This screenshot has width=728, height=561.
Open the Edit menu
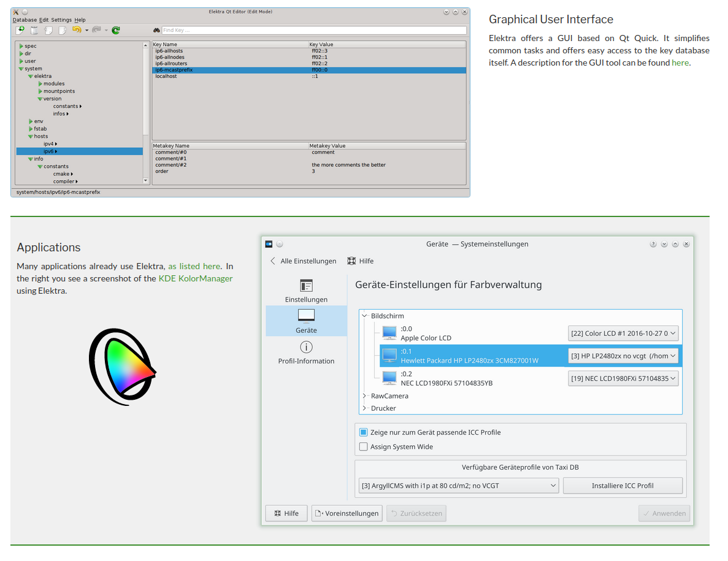click(x=44, y=20)
